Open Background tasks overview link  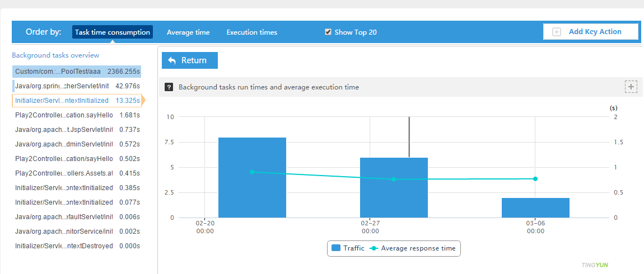[x=55, y=55]
